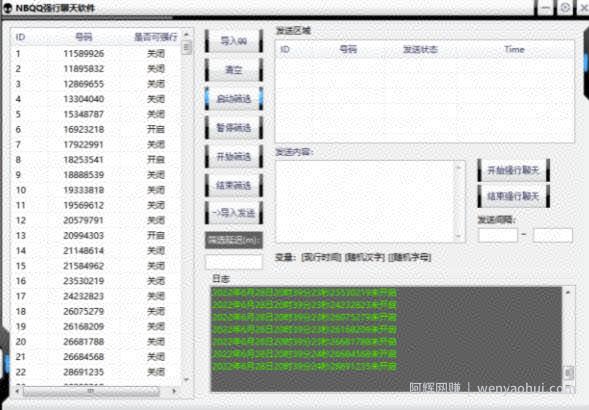589x410 pixels.
Task: Select number 20579791 in the list
Action: 83,220
